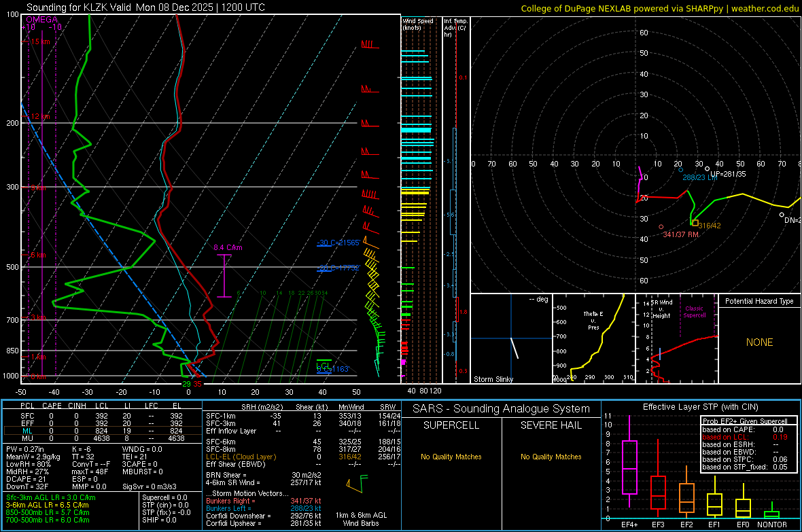This screenshot has width=802, height=532.
Task: Click the 'OMEGA' label on the skew-T
Action: click(42, 20)
